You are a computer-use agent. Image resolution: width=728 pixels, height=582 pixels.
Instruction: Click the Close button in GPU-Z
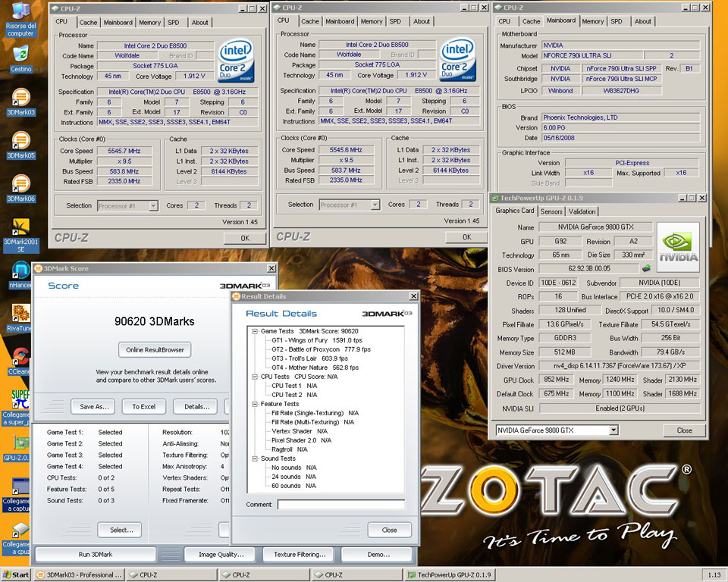coord(684,430)
